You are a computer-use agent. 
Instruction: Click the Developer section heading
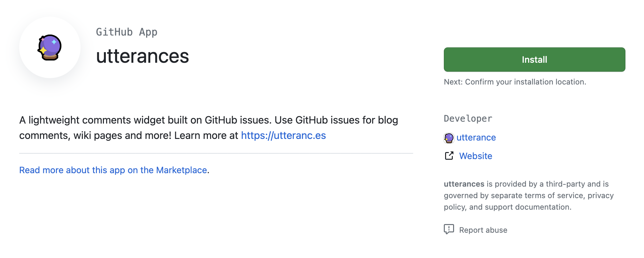tap(468, 118)
